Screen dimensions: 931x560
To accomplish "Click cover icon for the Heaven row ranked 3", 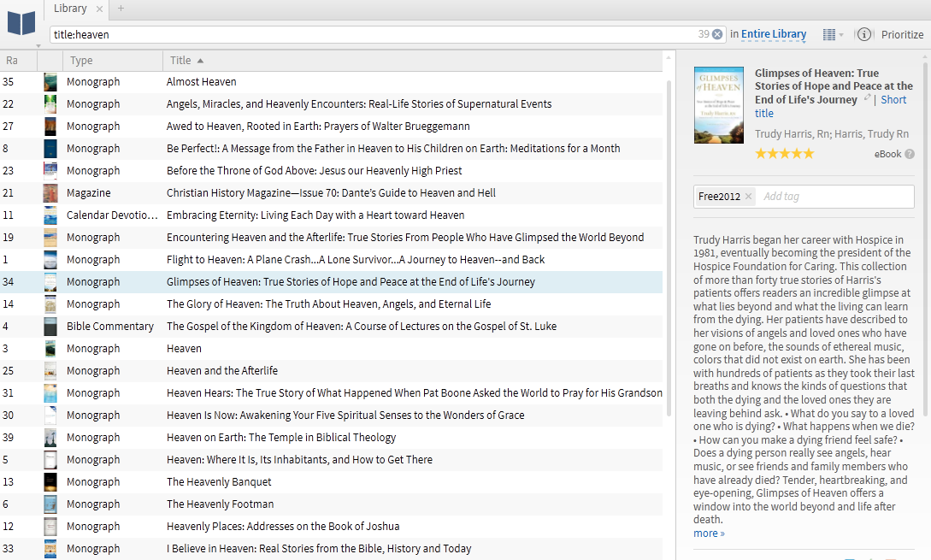I will (50, 349).
